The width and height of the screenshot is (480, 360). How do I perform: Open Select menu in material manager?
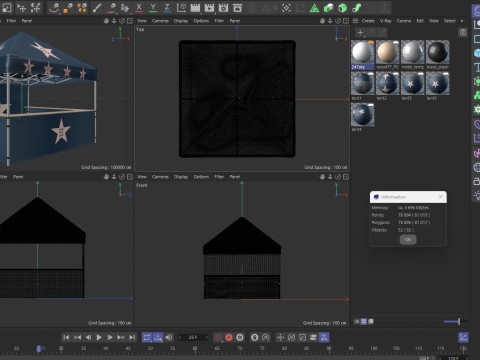coord(449,21)
